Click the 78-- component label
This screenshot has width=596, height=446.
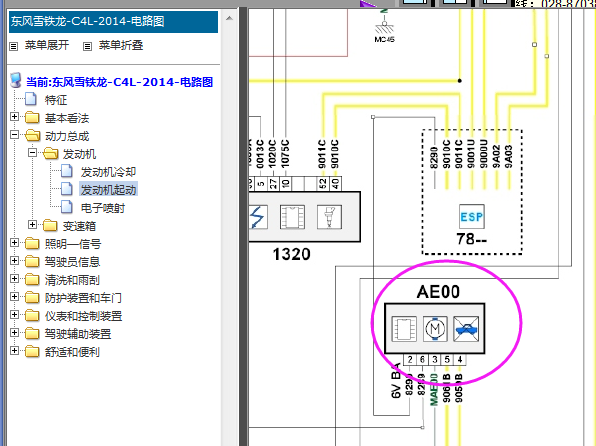coord(472,239)
